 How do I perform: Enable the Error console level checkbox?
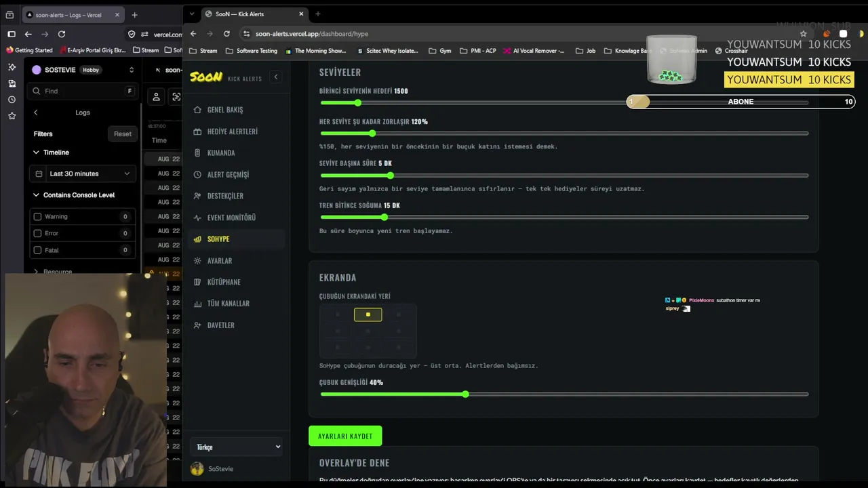pos(37,233)
